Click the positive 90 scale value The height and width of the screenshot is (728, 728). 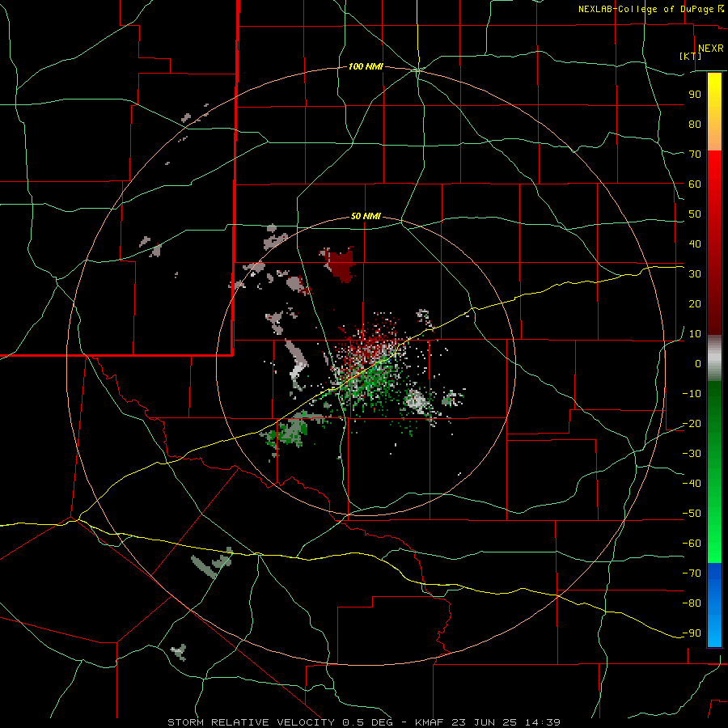pos(695,95)
